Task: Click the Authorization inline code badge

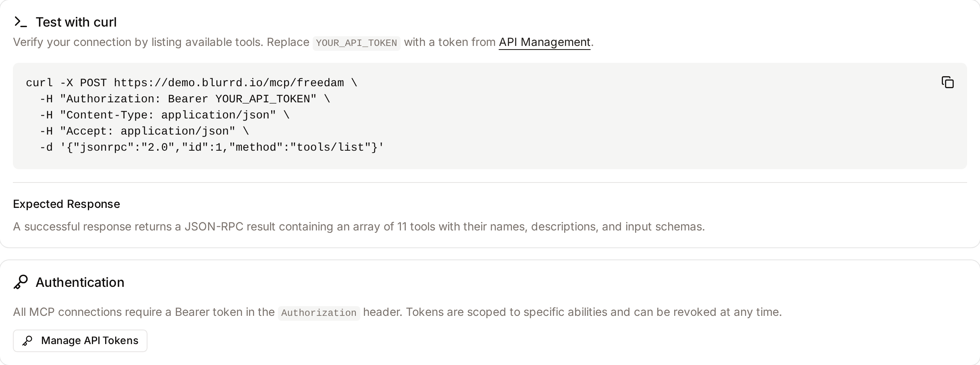Action: click(x=319, y=313)
